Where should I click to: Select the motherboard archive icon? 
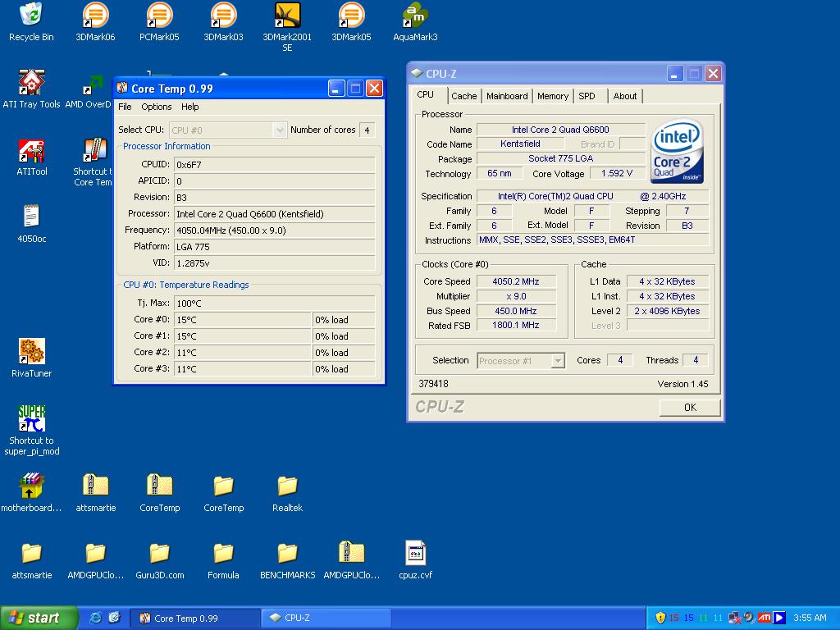coord(31,492)
